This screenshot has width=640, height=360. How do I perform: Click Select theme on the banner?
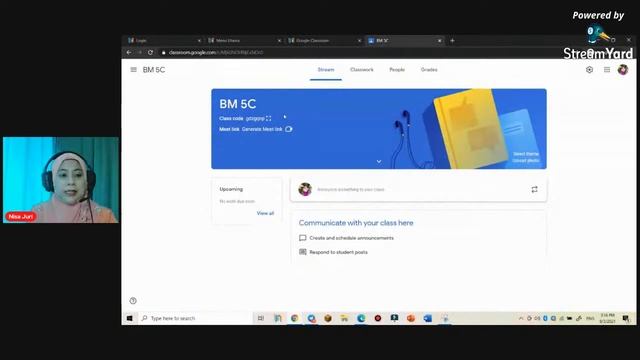(x=526, y=154)
